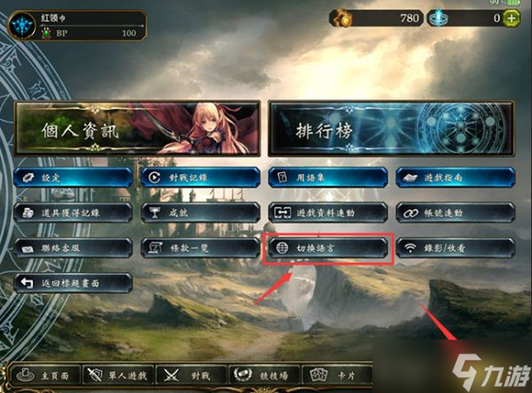Switch to 單人遊戲 solo play tab
This screenshot has height=393, width=532.
pos(118,375)
